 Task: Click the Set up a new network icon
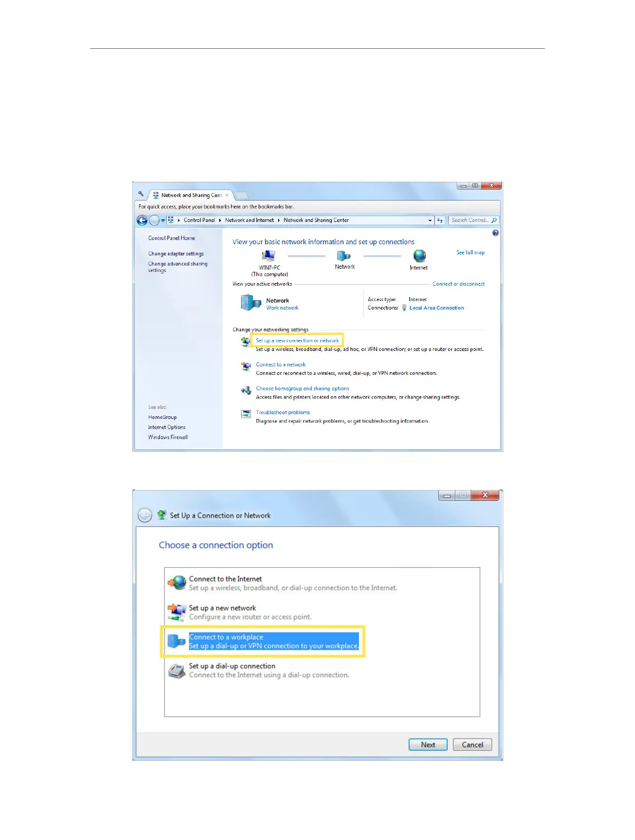pyautogui.click(x=177, y=612)
